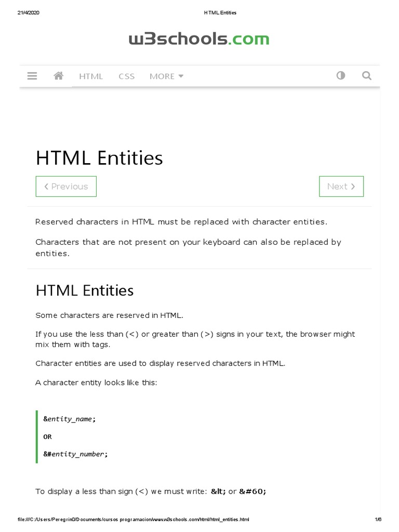Expand the MORE dropdown menu
The image size is (399, 532).
[x=166, y=76]
